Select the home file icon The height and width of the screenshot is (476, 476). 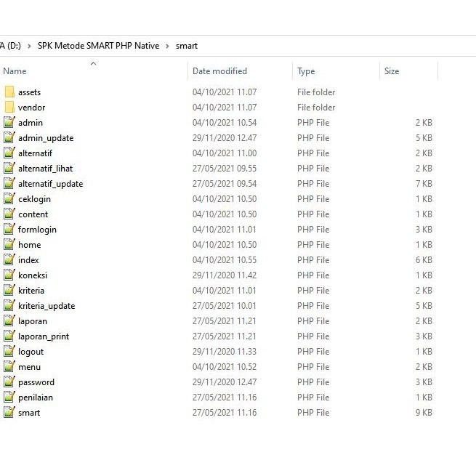(x=9, y=244)
